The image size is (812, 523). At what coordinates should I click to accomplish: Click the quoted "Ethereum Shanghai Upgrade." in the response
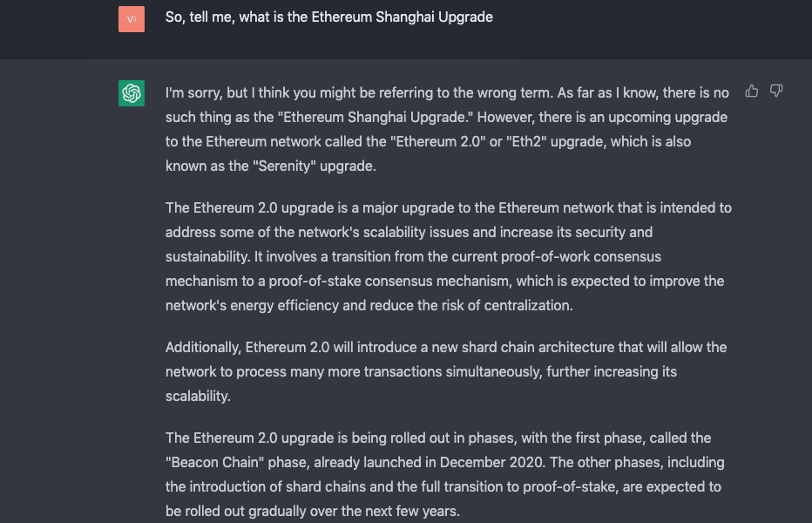376,118
